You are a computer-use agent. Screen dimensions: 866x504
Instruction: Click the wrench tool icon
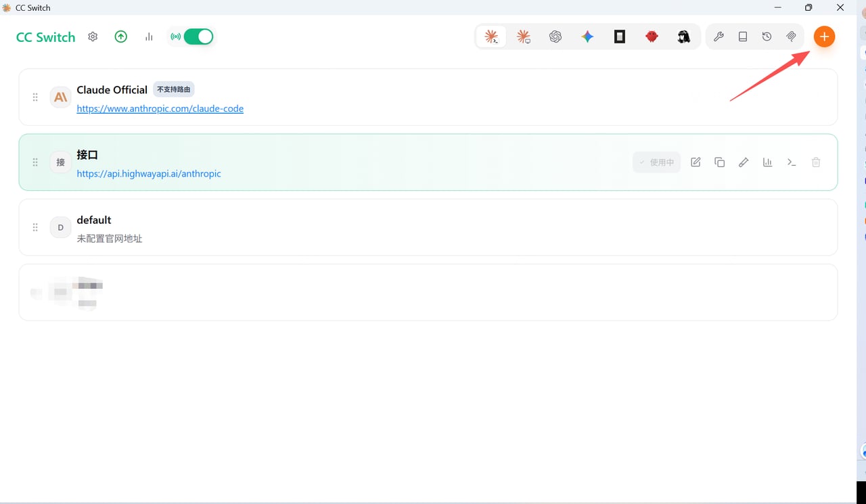(x=719, y=37)
